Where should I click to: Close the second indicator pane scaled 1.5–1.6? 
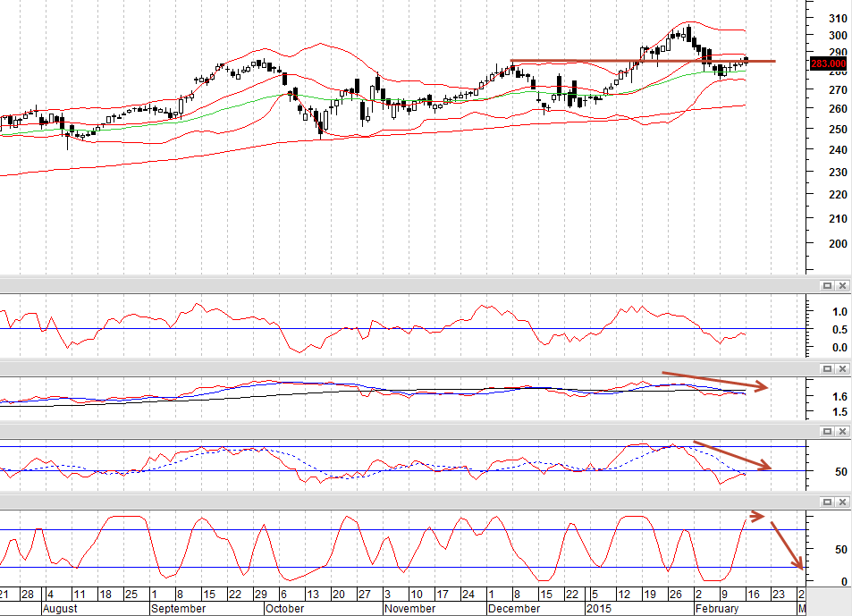click(x=842, y=369)
